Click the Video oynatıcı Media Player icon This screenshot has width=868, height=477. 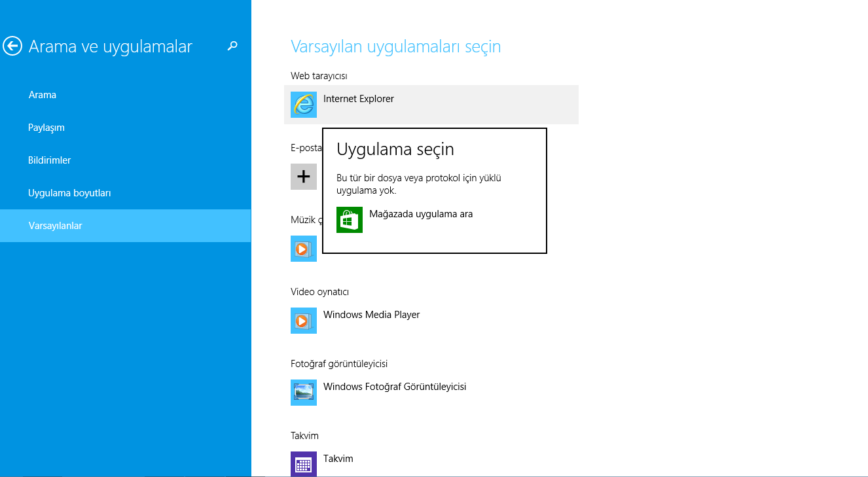[304, 321]
